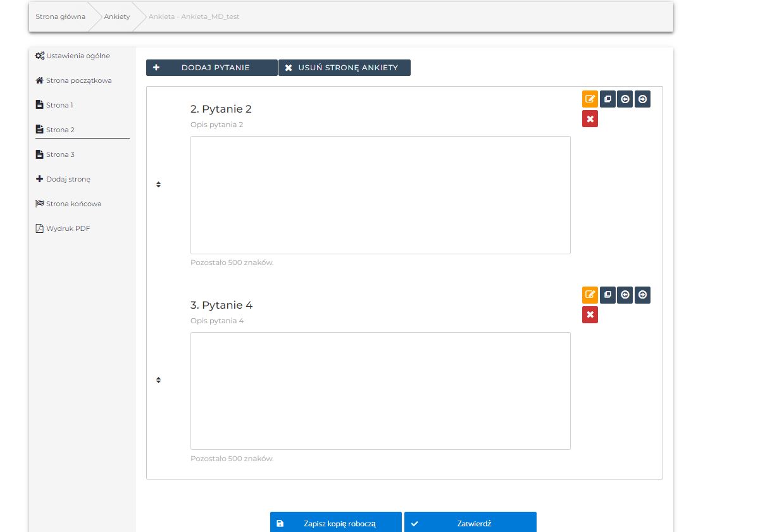772x532 pixels.
Task: Duplicate Pytanie 4 using the copy icon
Action: point(607,295)
